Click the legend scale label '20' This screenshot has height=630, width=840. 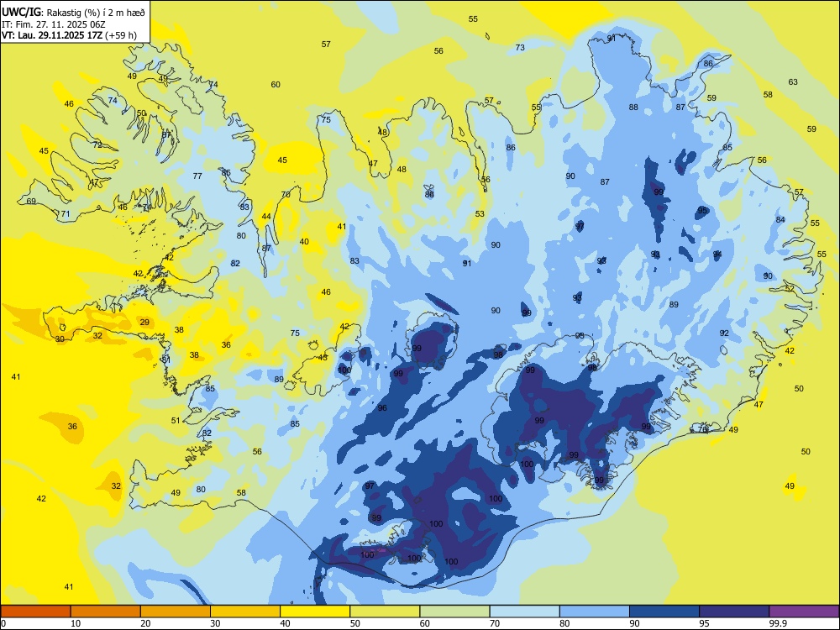[x=145, y=623]
